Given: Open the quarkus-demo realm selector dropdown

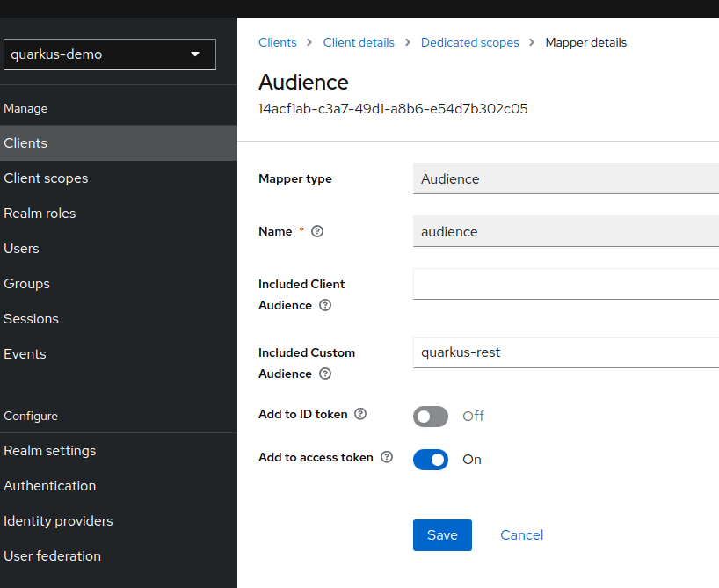Looking at the screenshot, I should (x=109, y=54).
